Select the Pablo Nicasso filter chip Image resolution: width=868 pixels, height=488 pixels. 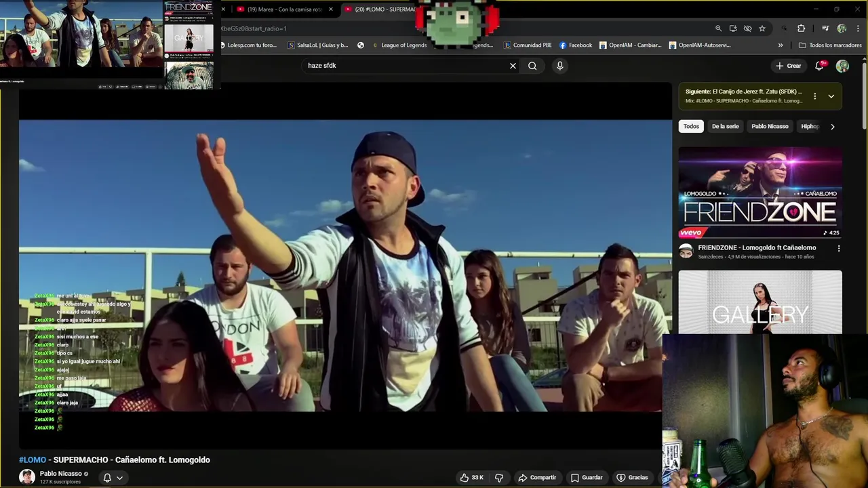pos(770,126)
